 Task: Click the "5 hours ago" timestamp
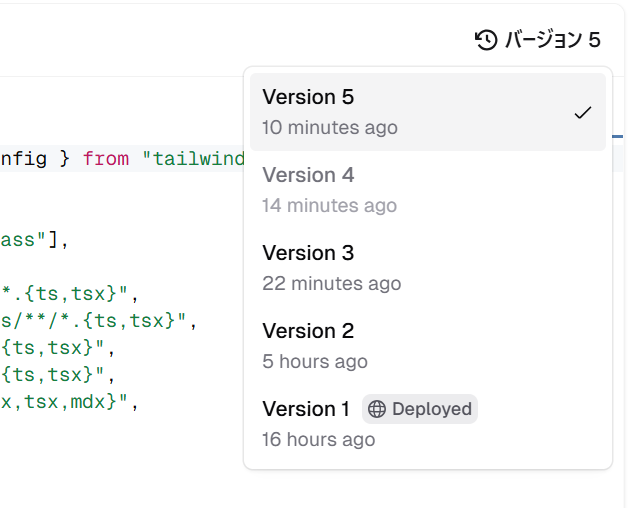pos(315,362)
